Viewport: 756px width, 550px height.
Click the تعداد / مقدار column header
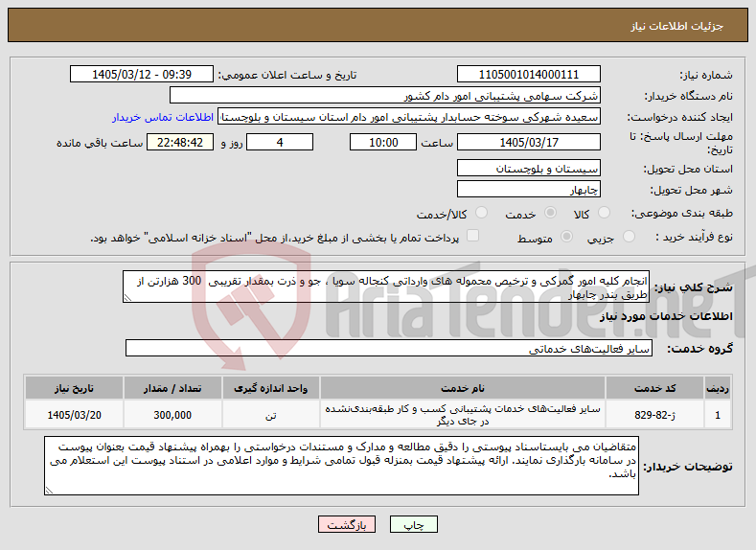pos(172,388)
